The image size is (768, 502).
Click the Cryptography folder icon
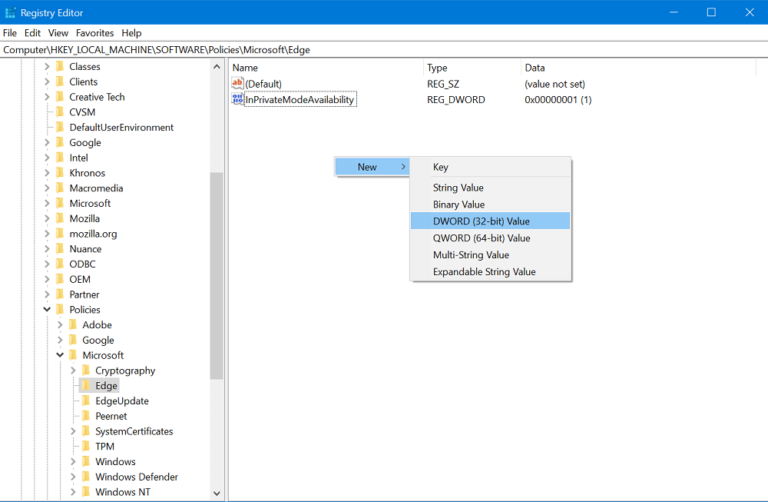[x=86, y=371]
